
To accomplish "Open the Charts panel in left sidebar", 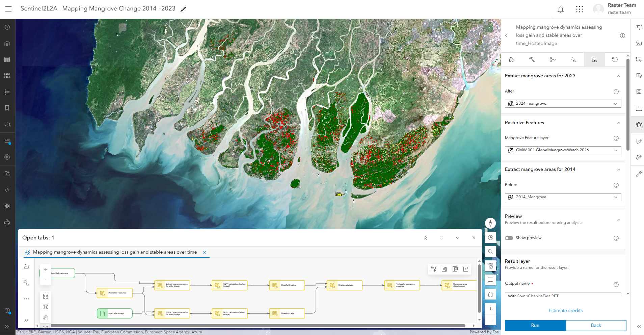I will pos(7,124).
